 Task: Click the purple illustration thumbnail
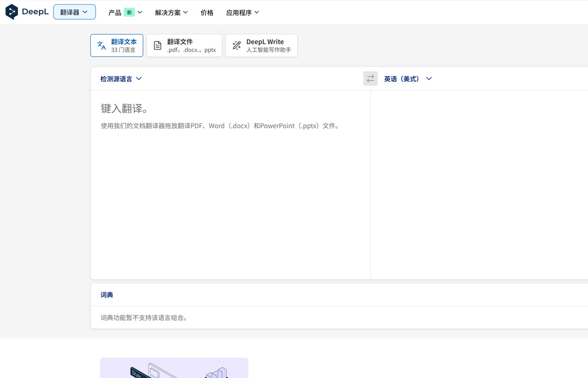click(x=174, y=368)
